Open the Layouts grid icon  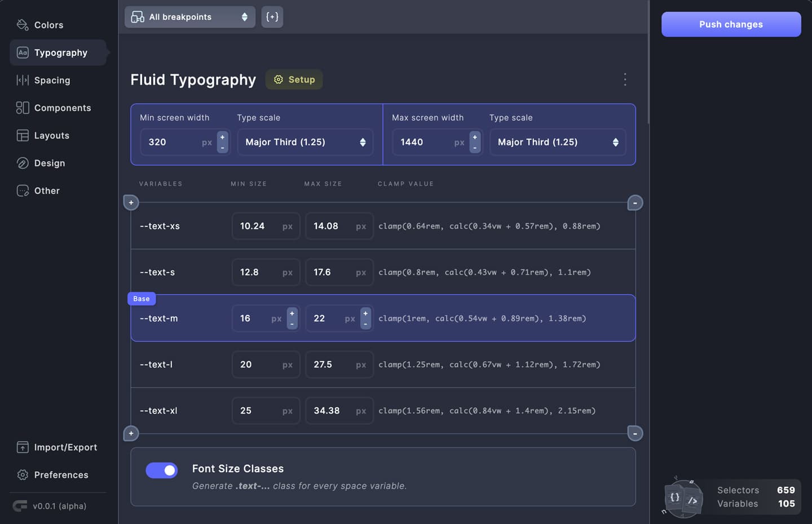pyautogui.click(x=23, y=135)
